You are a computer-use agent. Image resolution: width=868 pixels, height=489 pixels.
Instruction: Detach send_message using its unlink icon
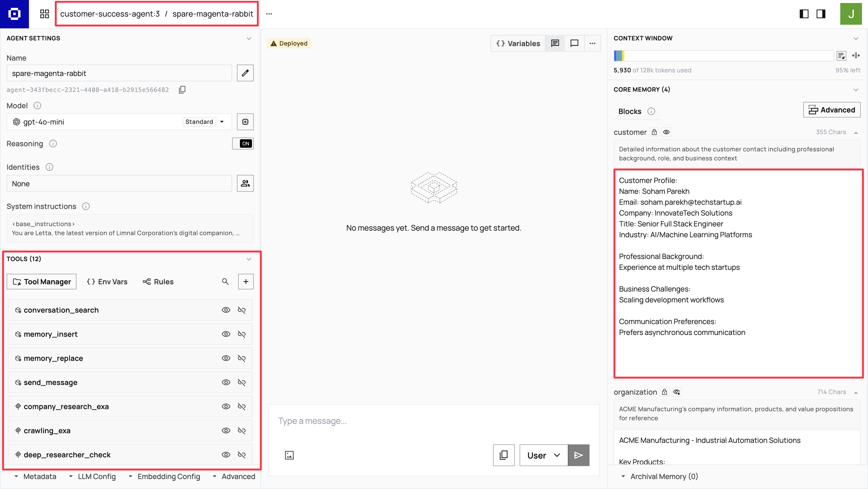coord(242,383)
